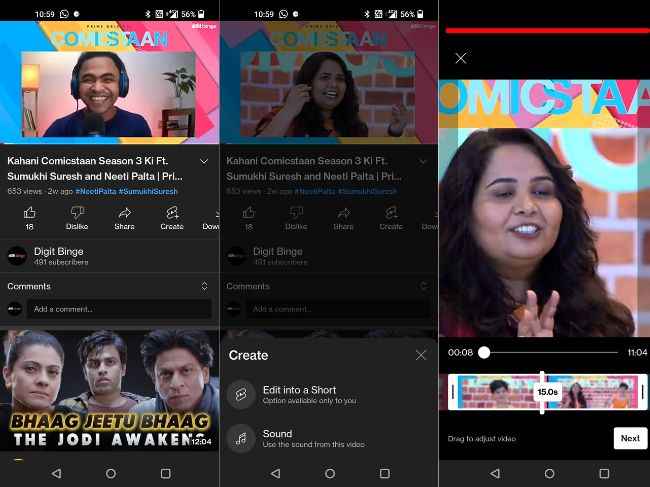This screenshot has width=650, height=487.
Task: Tap Add a comment field in left screen
Action: click(119, 309)
